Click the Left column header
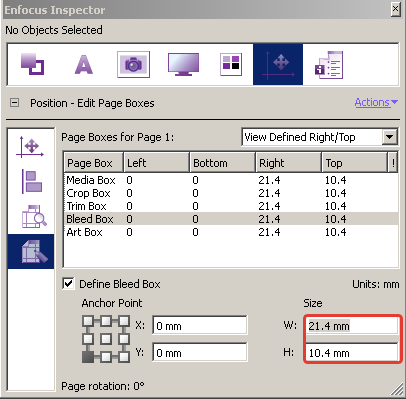 click(156, 163)
